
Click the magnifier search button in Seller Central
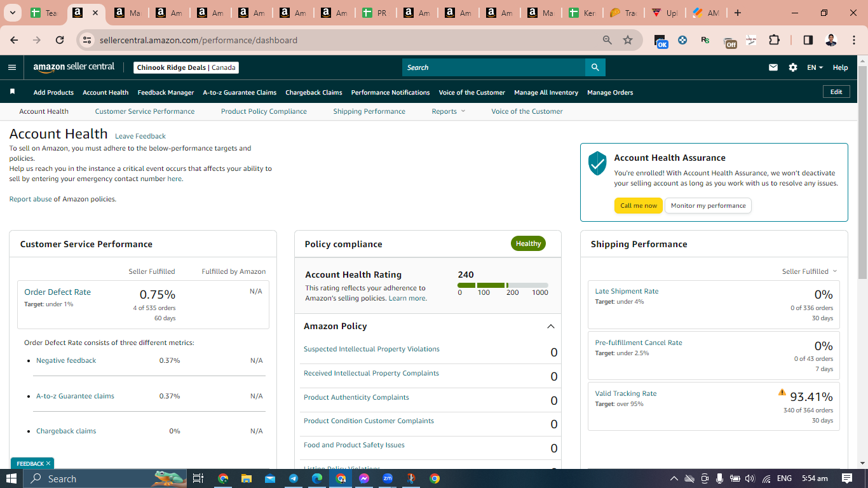point(595,67)
